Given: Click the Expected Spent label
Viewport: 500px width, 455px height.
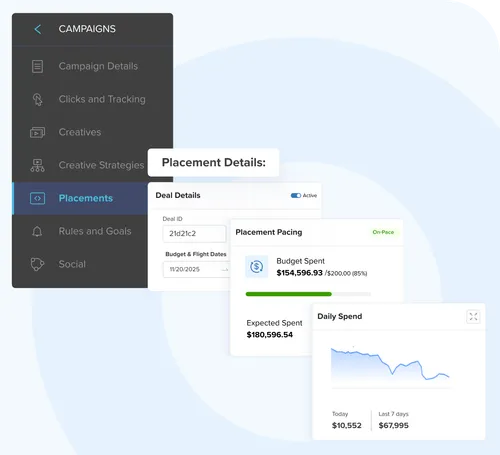Looking at the screenshot, I should (x=274, y=323).
